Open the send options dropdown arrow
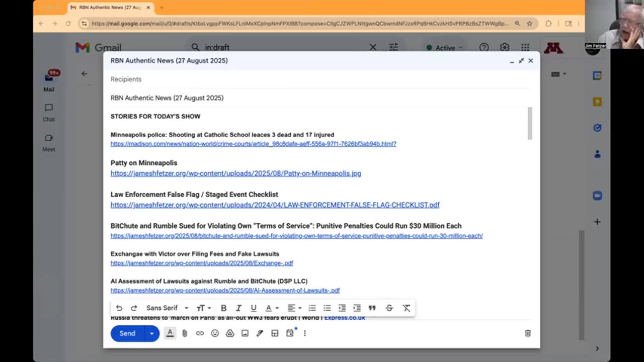This screenshot has width=644, height=362. (152, 333)
